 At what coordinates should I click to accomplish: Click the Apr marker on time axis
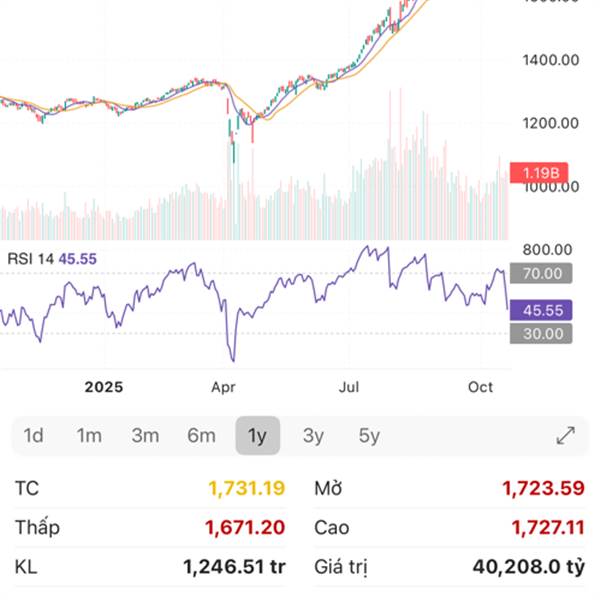224,387
